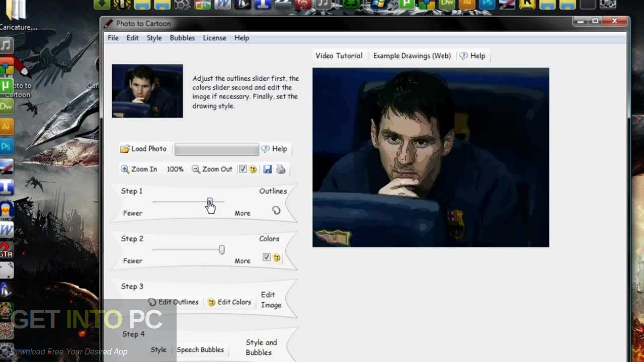Click the smiley face icon in zoom toolbar

coord(253,169)
